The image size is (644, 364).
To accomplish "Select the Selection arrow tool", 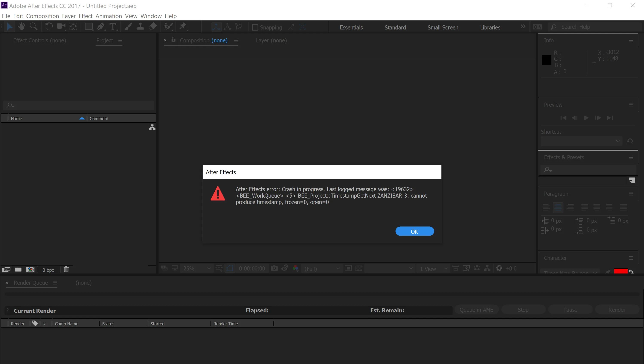I will (9, 26).
